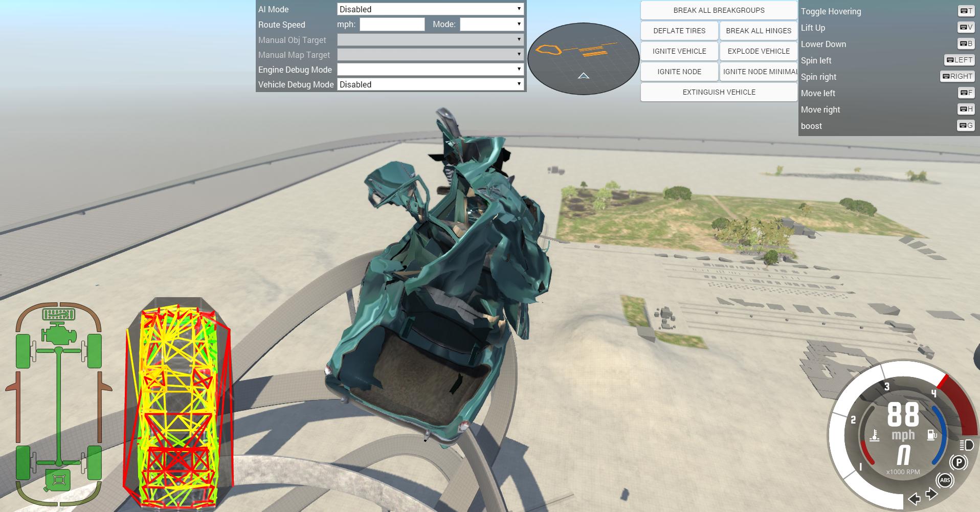Click the Vehicle Debug Mode label
Screen dimensions: 980x512
[296, 84]
